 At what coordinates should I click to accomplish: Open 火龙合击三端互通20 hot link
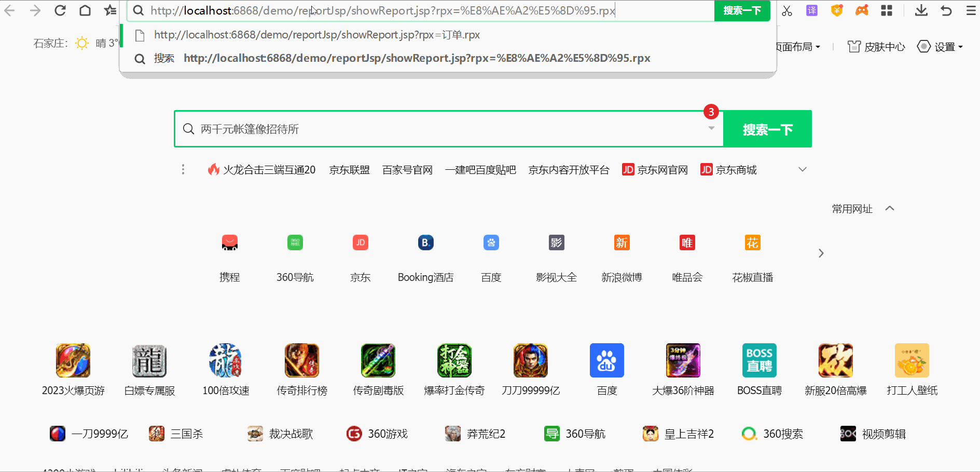point(262,170)
